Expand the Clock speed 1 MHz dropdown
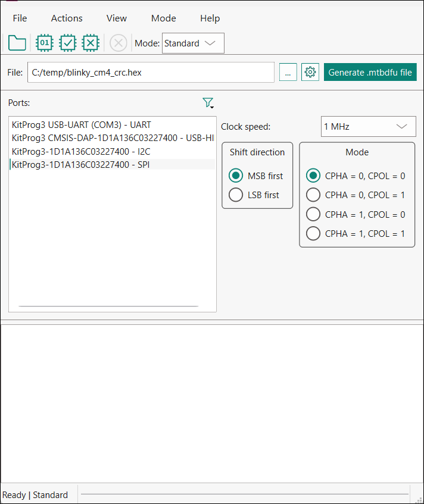Screen dimensions: 424x504 pos(369,127)
